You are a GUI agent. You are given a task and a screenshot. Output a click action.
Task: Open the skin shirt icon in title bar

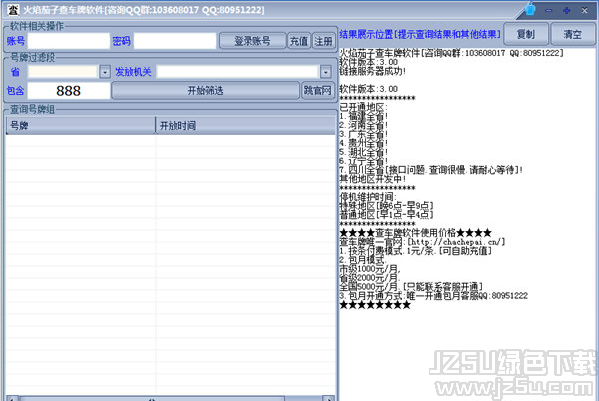pos(530,9)
